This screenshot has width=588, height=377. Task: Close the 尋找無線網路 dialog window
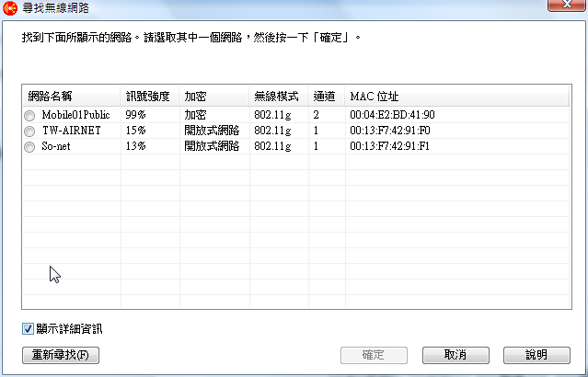pyautogui.click(x=567, y=5)
